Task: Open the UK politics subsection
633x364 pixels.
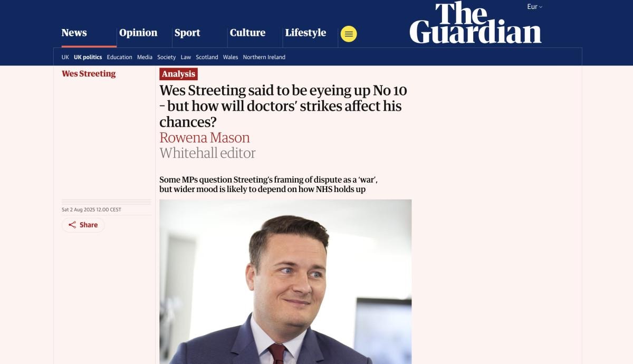Action: point(88,57)
